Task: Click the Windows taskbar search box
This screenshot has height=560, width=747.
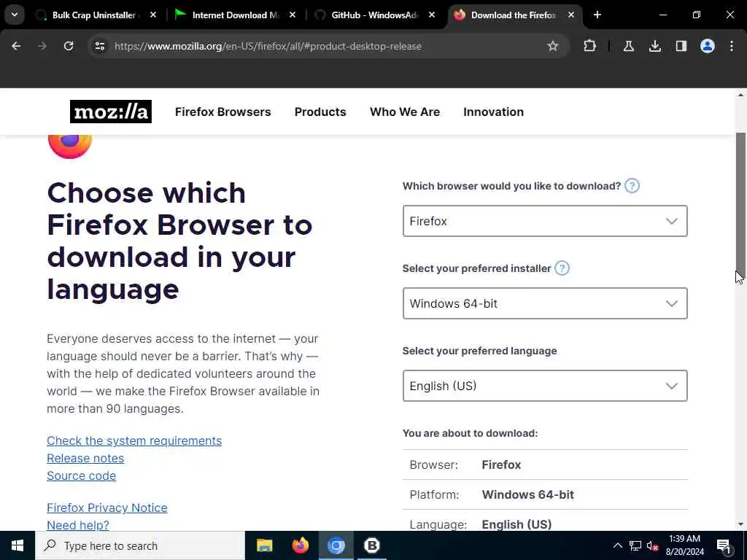Action: click(x=140, y=545)
